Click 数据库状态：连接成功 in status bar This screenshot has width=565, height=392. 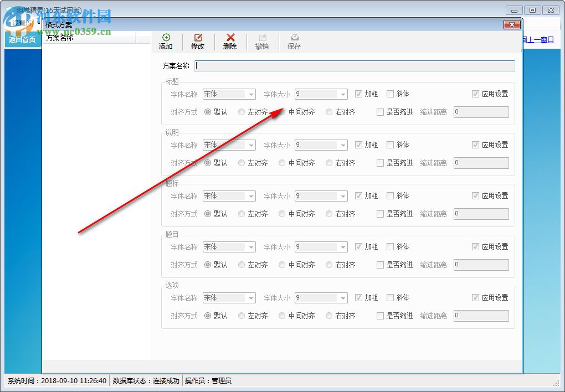click(146, 381)
